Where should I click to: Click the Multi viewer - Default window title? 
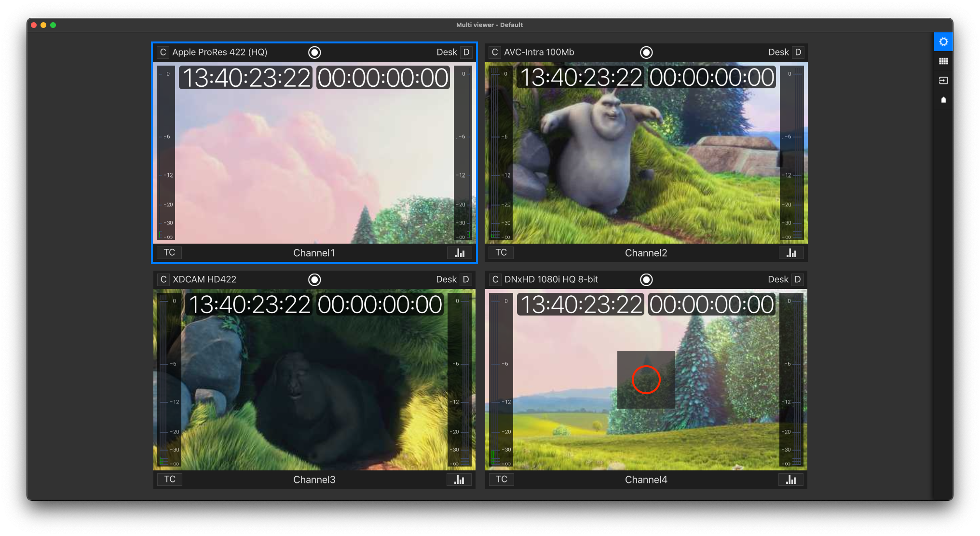tap(490, 25)
